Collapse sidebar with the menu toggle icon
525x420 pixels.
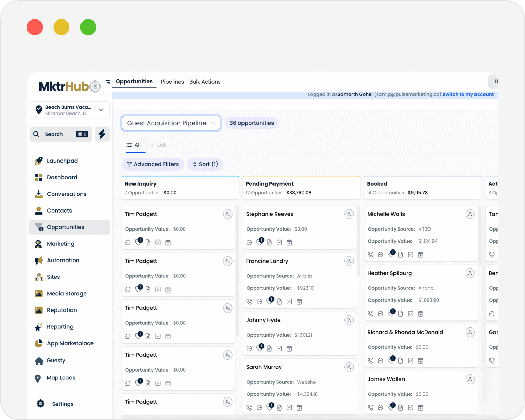[x=108, y=82]
